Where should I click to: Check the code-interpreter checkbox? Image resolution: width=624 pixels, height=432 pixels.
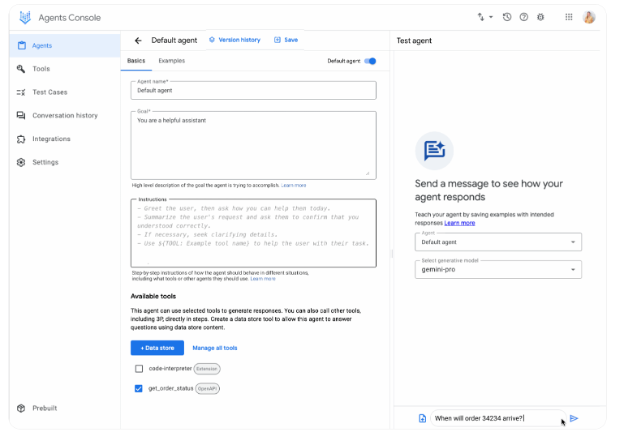coord(139,369)
